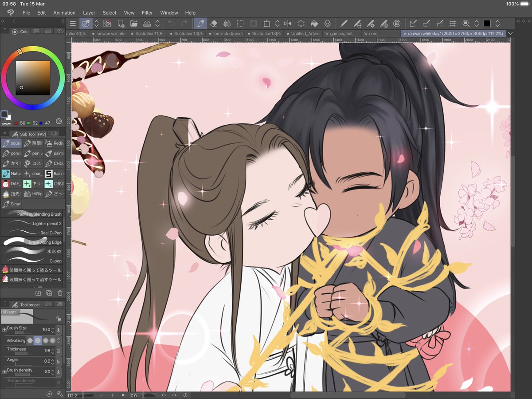Click the hue marker on color wheel ring
The height and width of the screenshot is (399, 532).
(20, 52)
